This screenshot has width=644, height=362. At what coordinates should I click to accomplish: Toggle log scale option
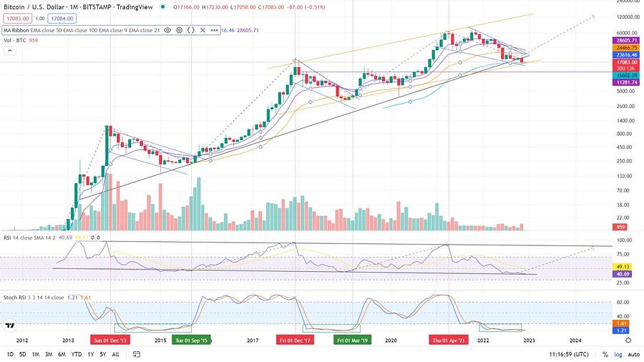coord(618,354)
